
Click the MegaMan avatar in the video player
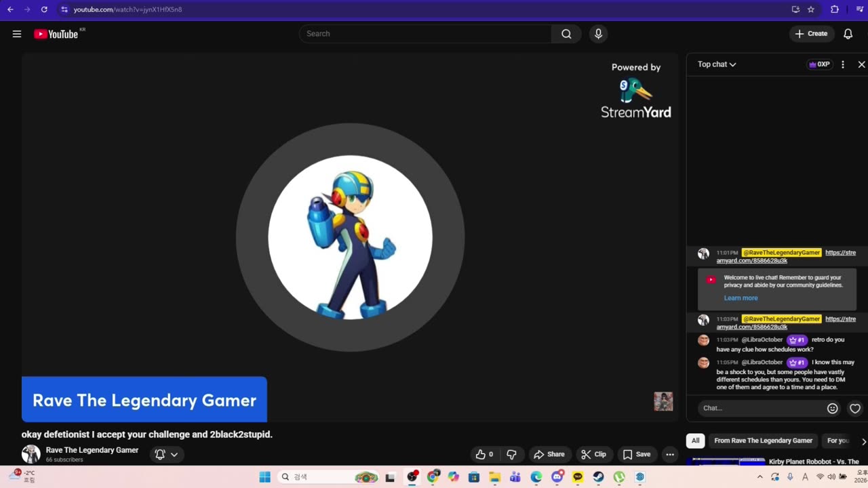350,237
